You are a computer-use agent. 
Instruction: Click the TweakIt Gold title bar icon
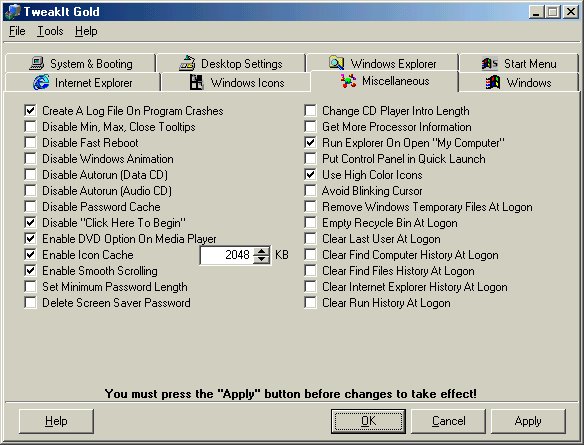click(13, 12)
